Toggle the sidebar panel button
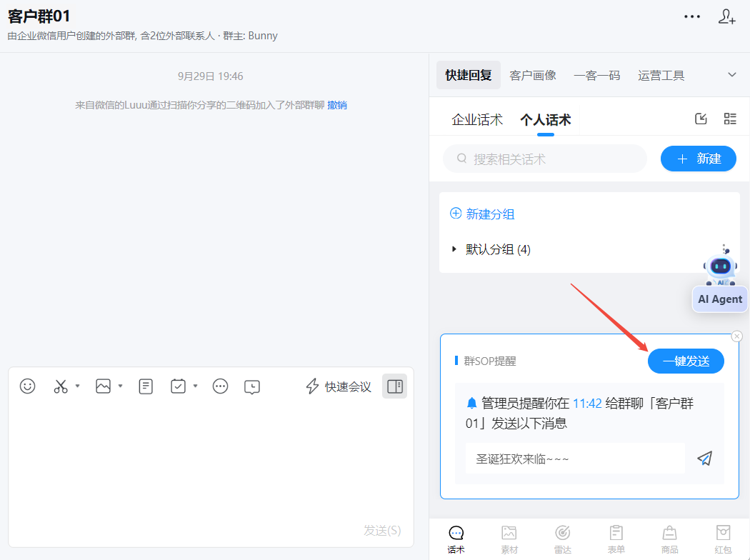The height and width of the screenshot is (560, 750). coord(394,386)
